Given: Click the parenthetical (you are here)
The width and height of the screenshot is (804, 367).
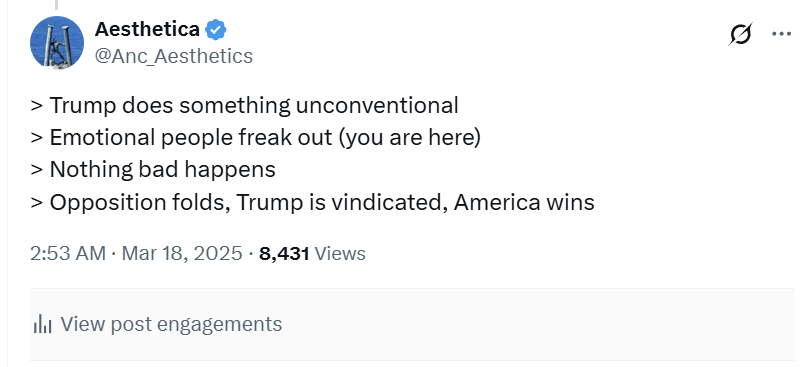Looking at the screenshot, I should [x=410, y=138].
